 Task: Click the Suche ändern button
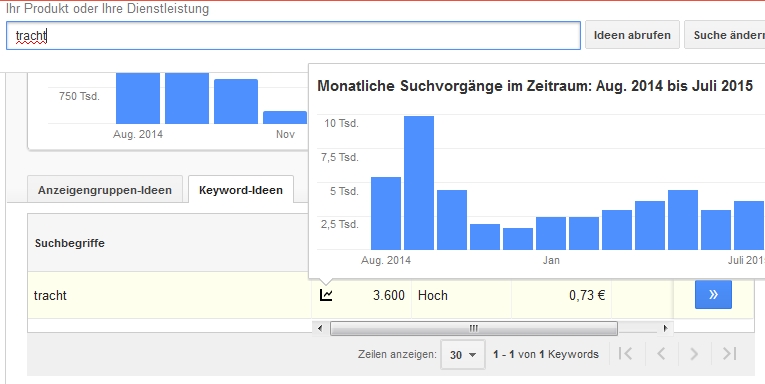727,35
